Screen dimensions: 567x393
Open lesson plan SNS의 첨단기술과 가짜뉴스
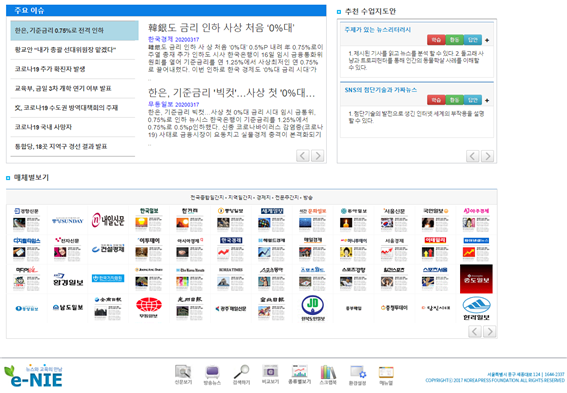tap(381, 90)
